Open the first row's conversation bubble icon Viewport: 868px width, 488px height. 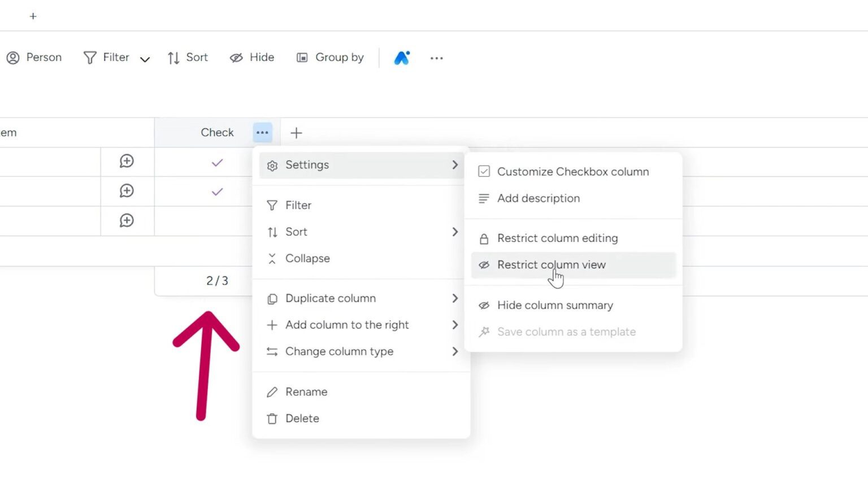point(127,162)
